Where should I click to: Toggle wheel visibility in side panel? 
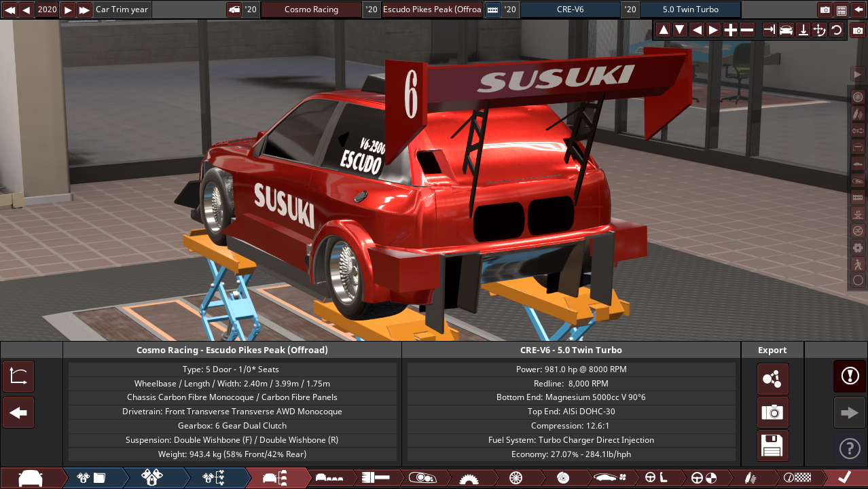(858, 97)
